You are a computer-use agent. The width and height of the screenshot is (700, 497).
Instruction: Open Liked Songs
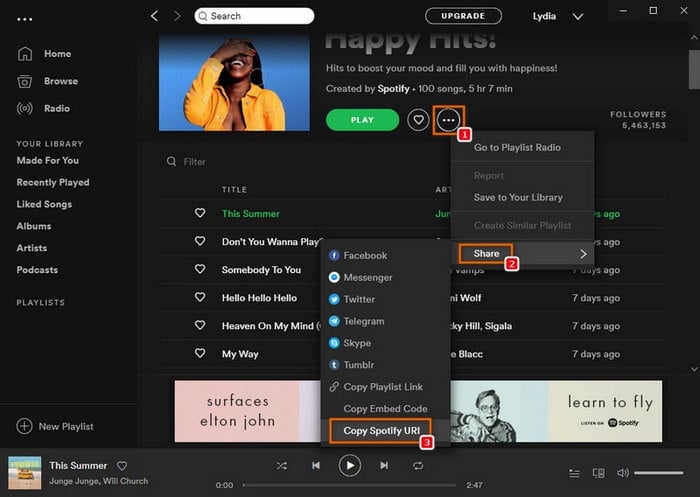click(44, 204)
